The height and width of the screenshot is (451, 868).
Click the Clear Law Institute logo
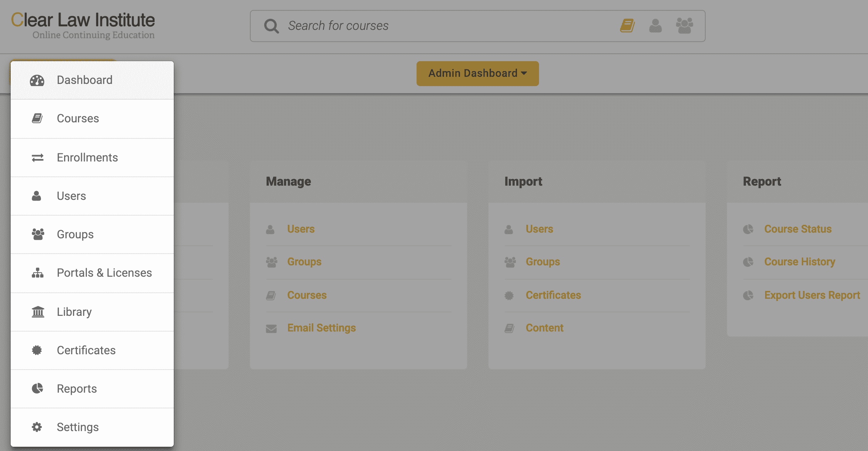(83, 25)
